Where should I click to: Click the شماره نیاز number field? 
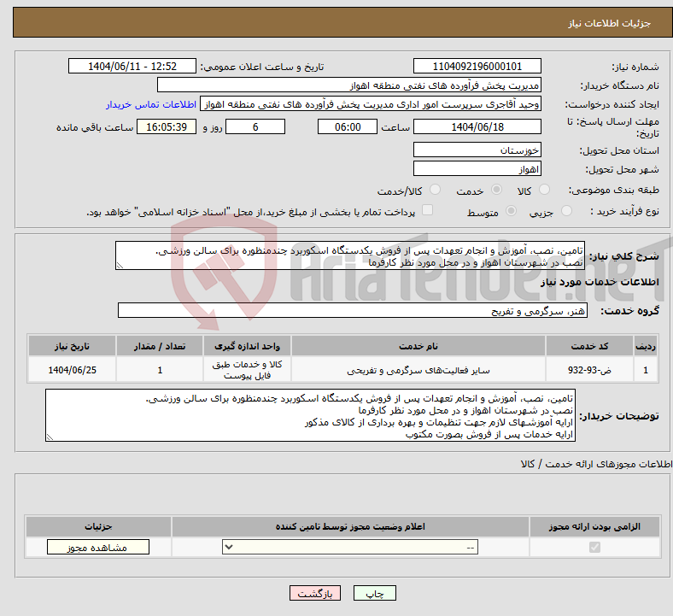coord(477,67)
